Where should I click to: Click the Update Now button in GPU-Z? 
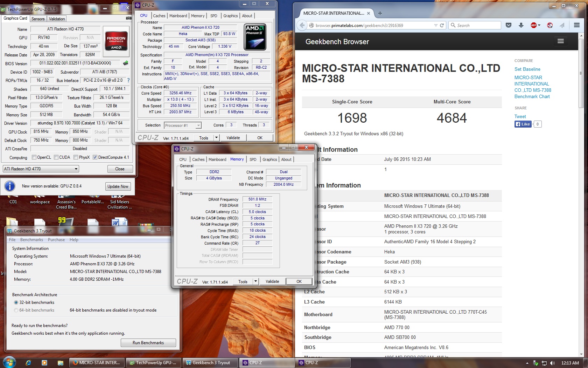(118, 186)
